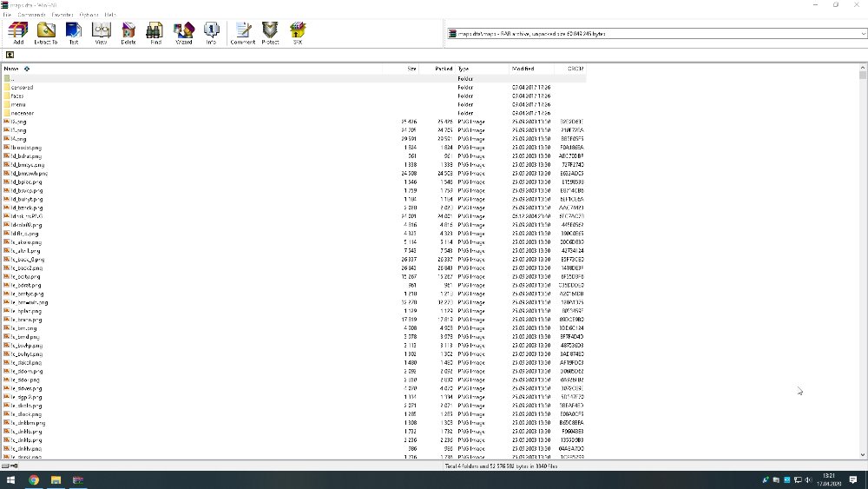Screen dimensions: 868x489
Task: Open the View file tool
Action: coord(101,33)
